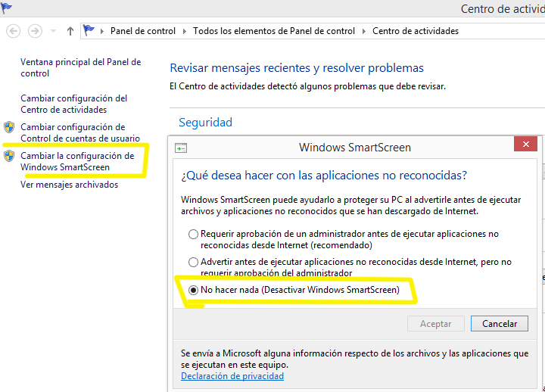Click the SmartScreen dialog title bar icon
Image resolution: width=545 pixels, height=392 pixels.
point(181,148)
